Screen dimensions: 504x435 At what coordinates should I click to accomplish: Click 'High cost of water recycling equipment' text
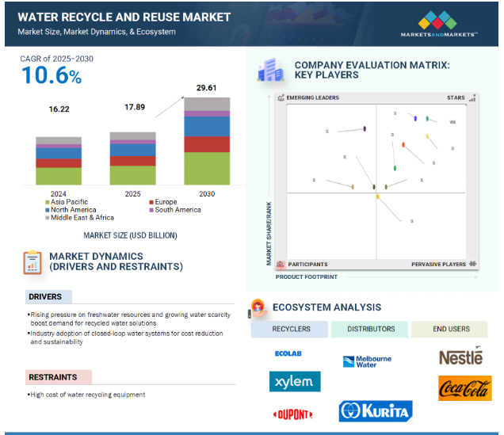pyautogui.click(x=87, y=395)
